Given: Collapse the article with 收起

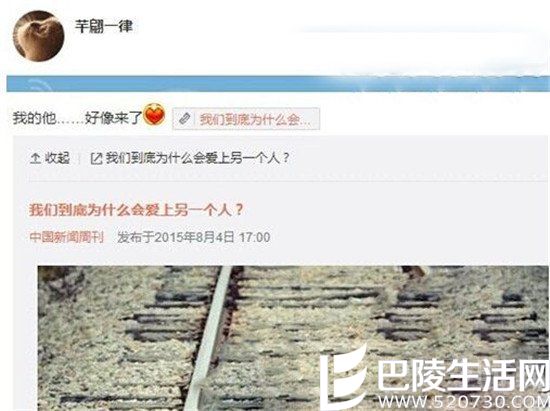Looking at the screenshot, I should coord(50,159).
